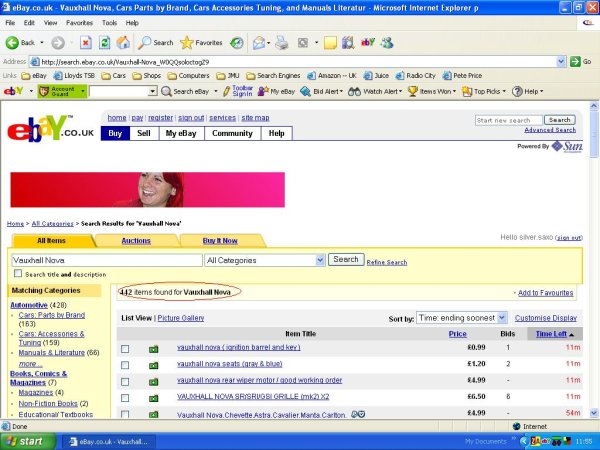Click the eBay toolbar button in IE toolbar
Image resolution: width=600 pixels, height=450 pixels.
[368, 43]
